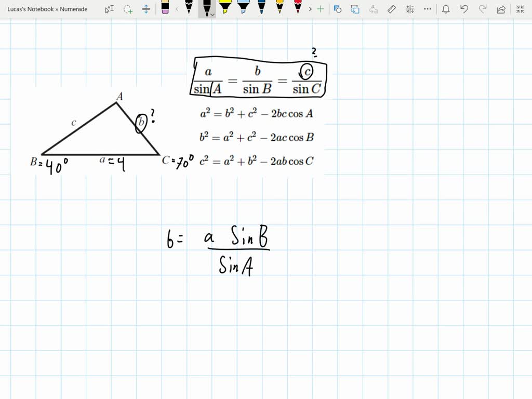Pick up the pencil drawing tool
The height and width of the screenshot is (399, 532).
coord(190,8)
